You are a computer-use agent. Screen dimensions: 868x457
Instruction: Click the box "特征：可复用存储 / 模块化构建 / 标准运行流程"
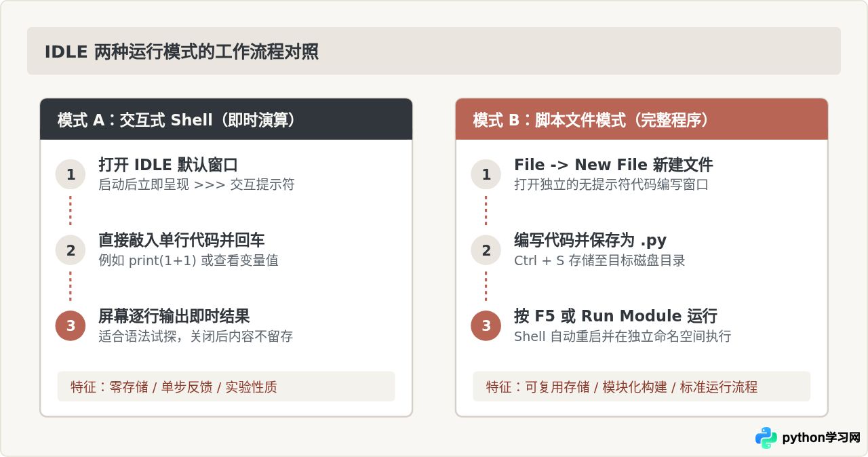642,386
